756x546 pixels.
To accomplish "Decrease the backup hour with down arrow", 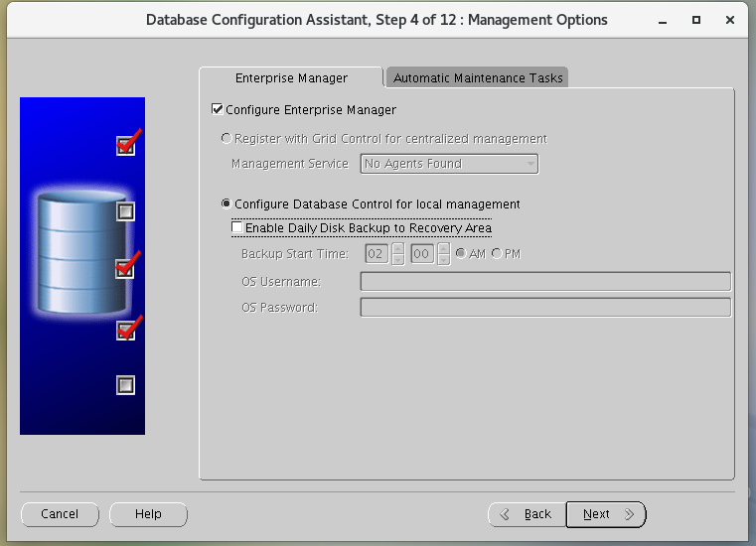I will coord(397,260).
